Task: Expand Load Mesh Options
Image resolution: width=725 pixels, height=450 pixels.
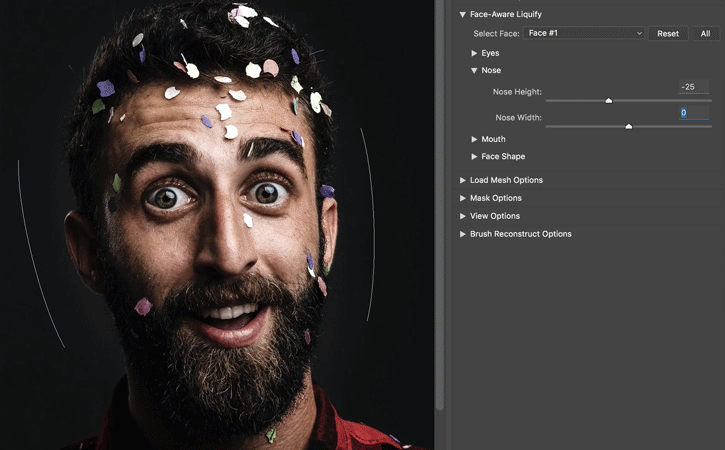Action: 462,180
